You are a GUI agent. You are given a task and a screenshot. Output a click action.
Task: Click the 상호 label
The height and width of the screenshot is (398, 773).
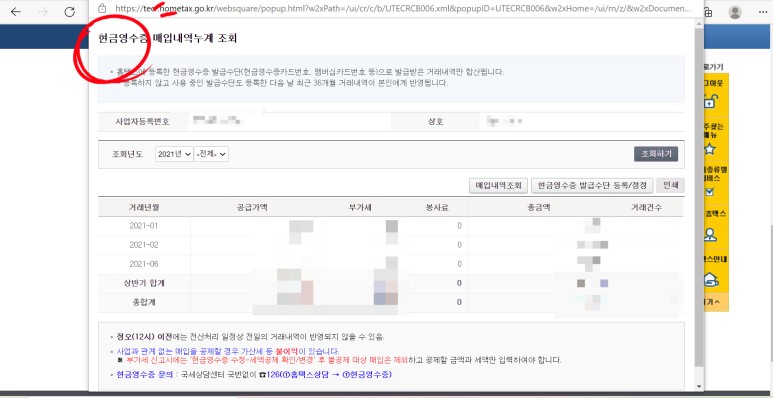(435, 121)
